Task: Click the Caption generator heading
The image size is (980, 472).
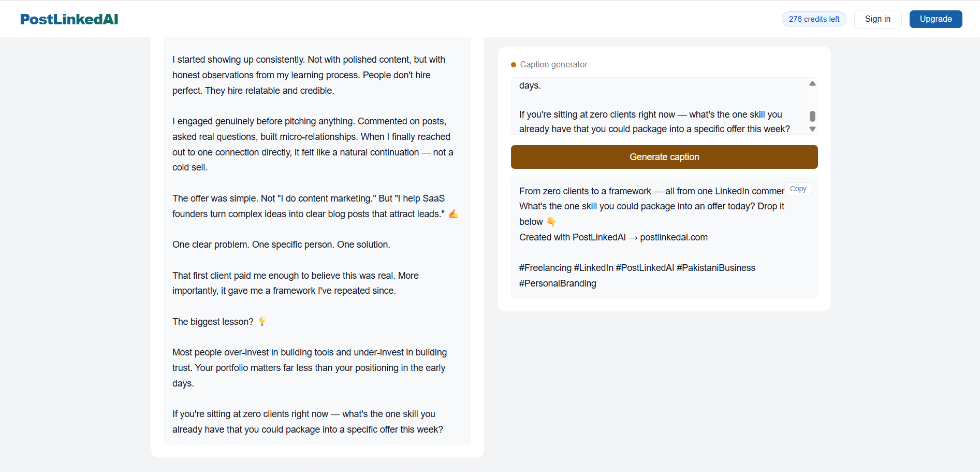Action: [553, 65]
